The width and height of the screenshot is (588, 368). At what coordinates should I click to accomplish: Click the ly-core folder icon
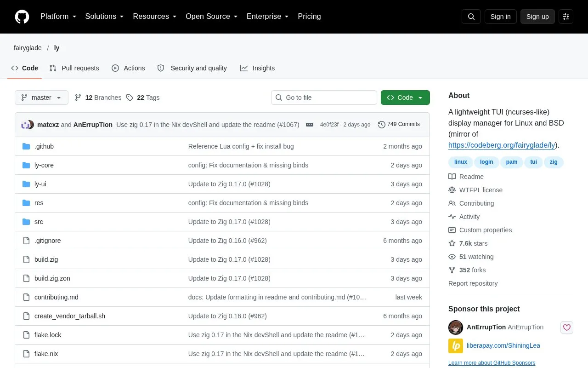click(26, 165)
